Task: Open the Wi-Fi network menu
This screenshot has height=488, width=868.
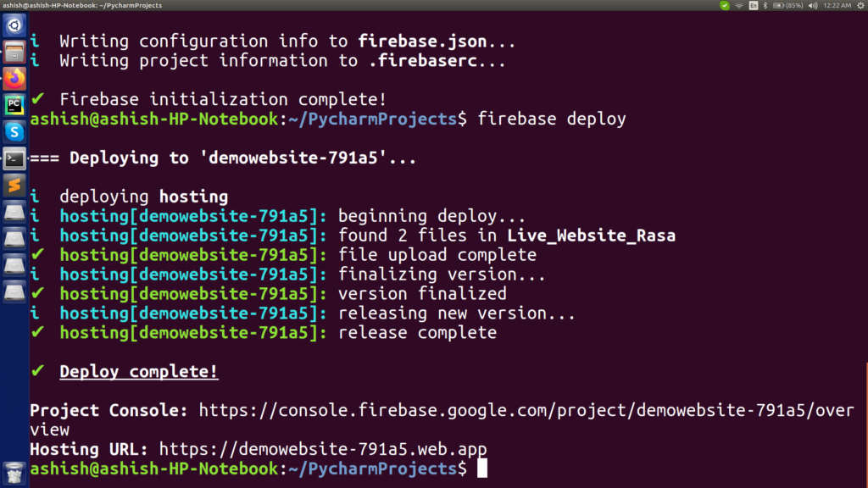Action: (739, 5)
